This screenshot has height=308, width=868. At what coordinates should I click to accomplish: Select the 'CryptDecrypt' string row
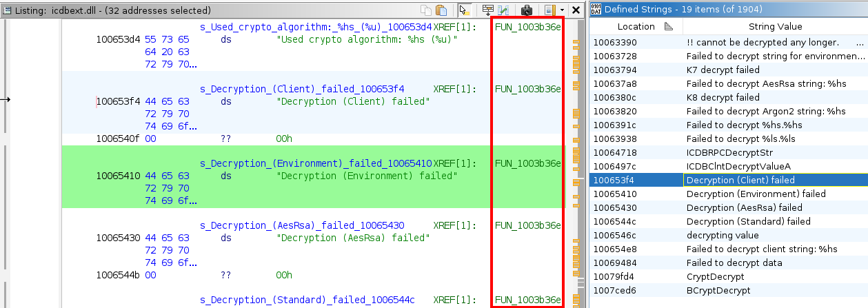click(x=728, y=276)
